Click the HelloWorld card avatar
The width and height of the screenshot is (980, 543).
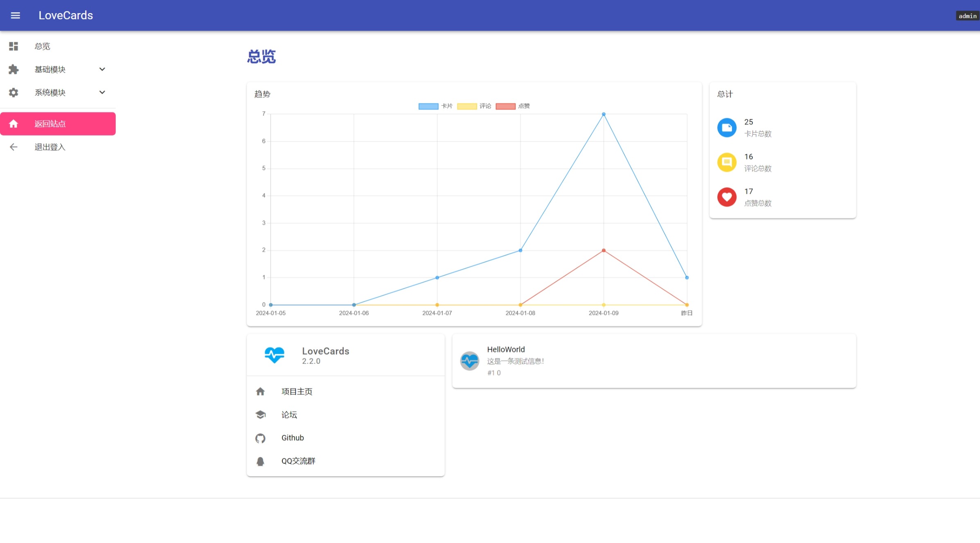[x=469, y=361]
